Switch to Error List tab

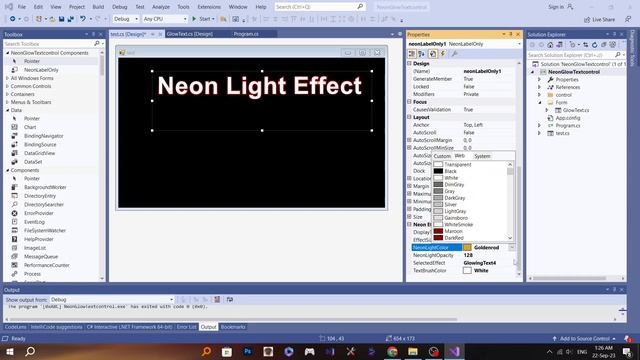coord(187,327)
